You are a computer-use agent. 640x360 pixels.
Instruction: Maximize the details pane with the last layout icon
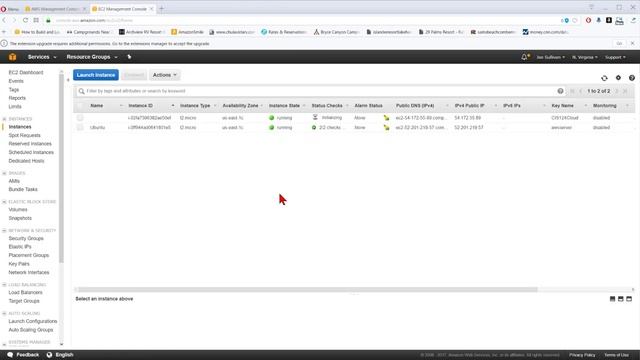629,299
